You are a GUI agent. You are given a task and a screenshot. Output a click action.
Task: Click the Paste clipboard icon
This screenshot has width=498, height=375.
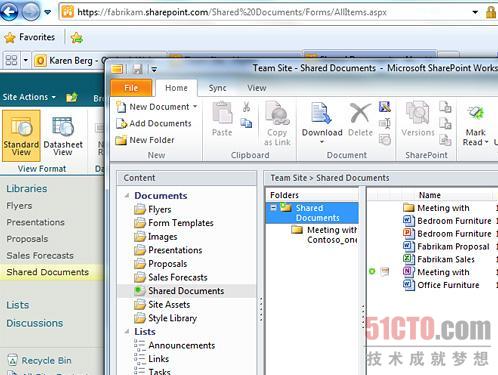222,113
